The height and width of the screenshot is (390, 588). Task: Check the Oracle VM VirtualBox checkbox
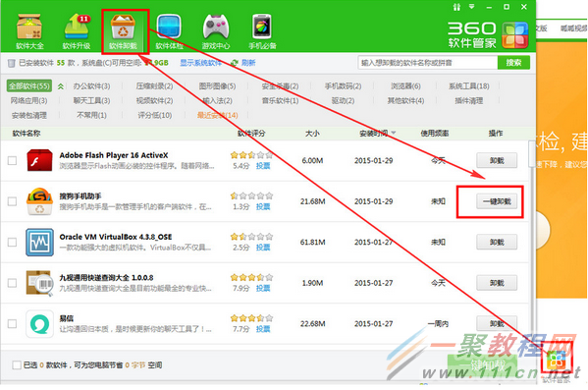coord(13,242)
